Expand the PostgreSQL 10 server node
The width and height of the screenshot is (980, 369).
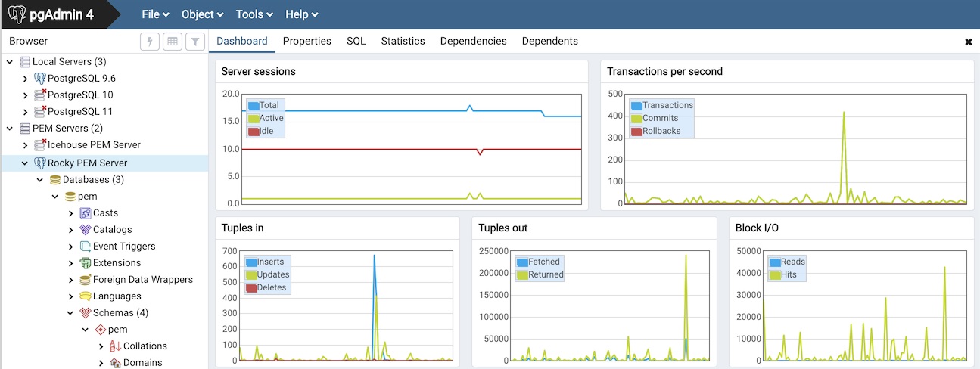tap(25, 95)
